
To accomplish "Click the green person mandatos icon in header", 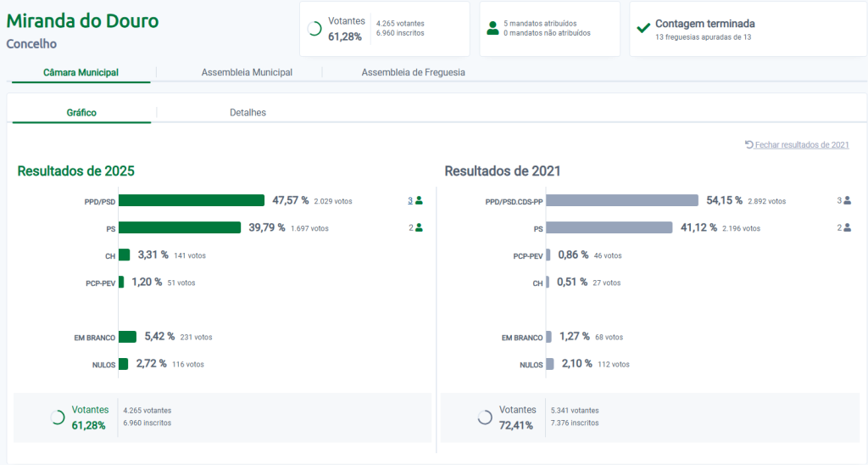I will (492, 28).
